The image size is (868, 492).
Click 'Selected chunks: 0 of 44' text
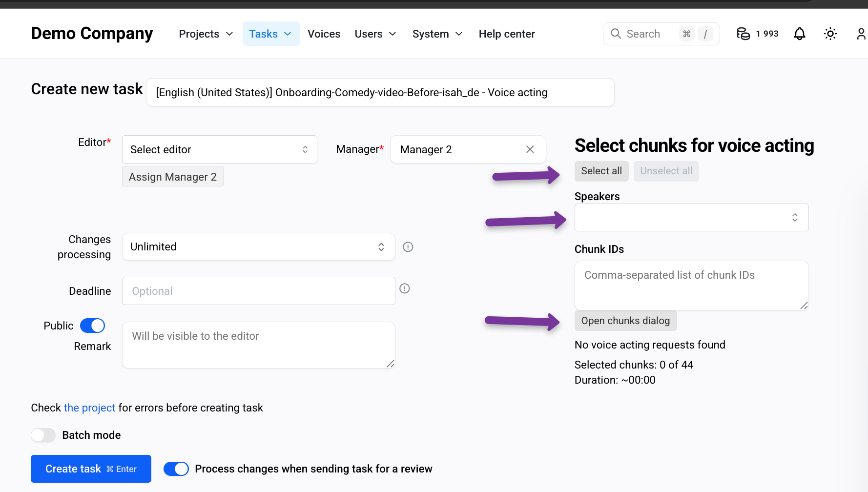(x=634, y=365)
